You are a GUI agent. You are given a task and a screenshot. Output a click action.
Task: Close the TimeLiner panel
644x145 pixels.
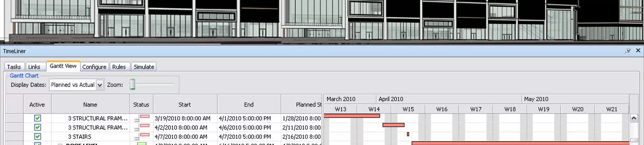(x=638, y=51)
